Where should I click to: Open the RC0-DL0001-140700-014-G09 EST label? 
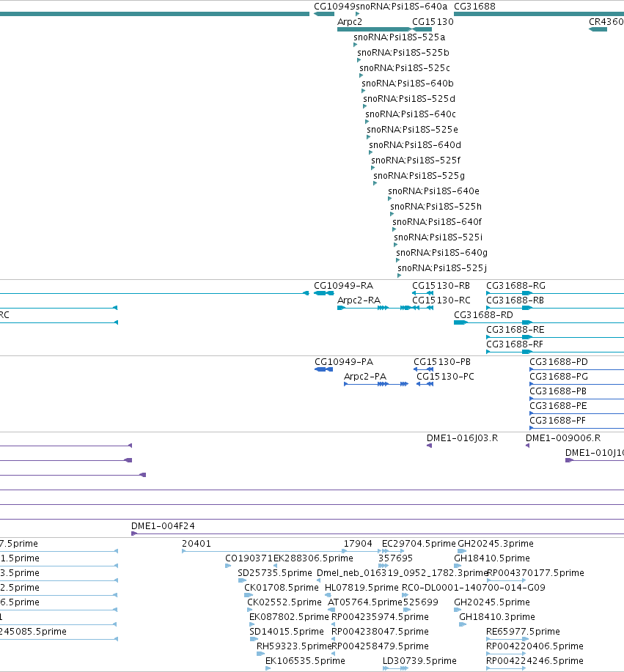click(x=473, y=588)
